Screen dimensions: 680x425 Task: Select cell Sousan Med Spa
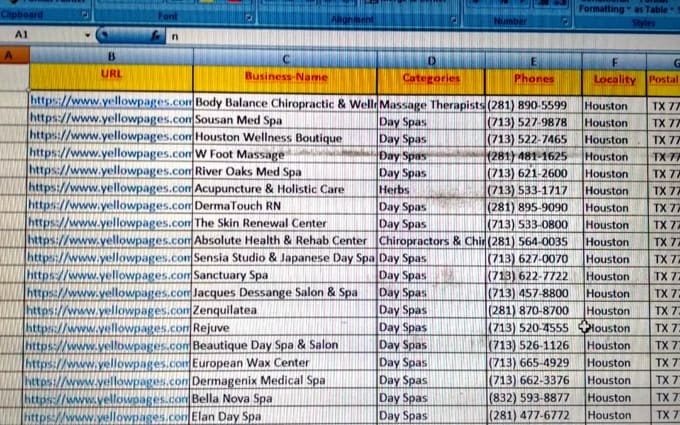pyautogui.click(x=285, y=120)
